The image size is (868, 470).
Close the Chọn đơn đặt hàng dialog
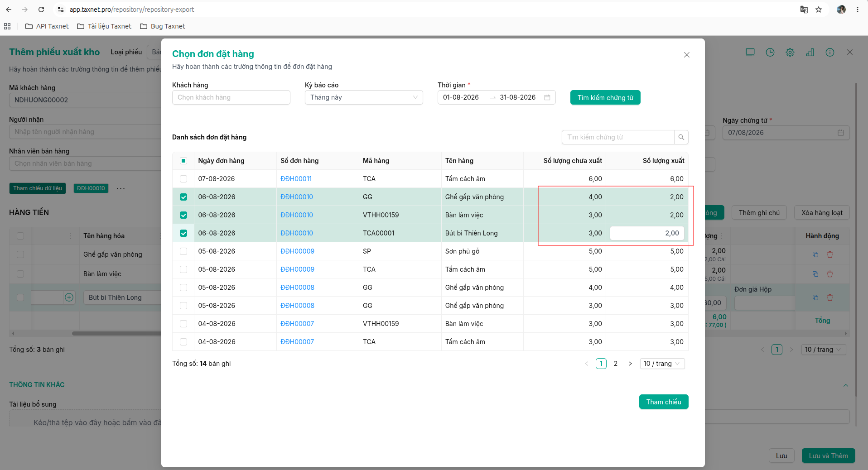[686, 55]
